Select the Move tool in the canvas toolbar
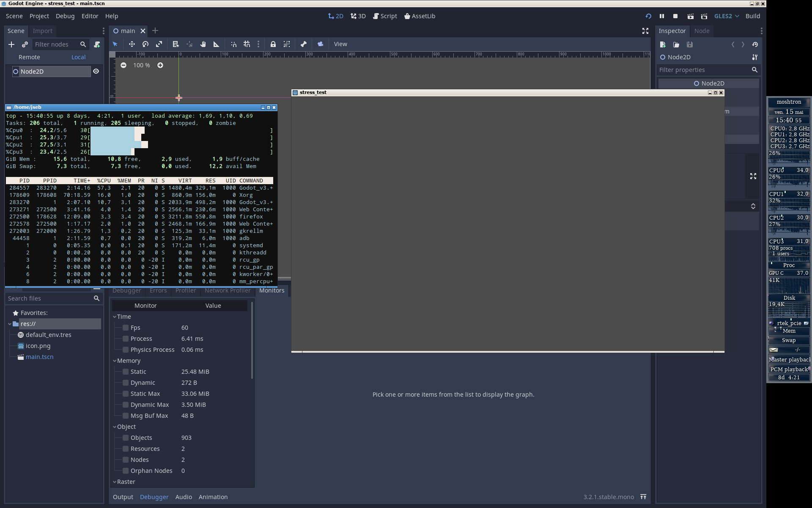Screen dimensions: 812x508 (x=132, y=44)
